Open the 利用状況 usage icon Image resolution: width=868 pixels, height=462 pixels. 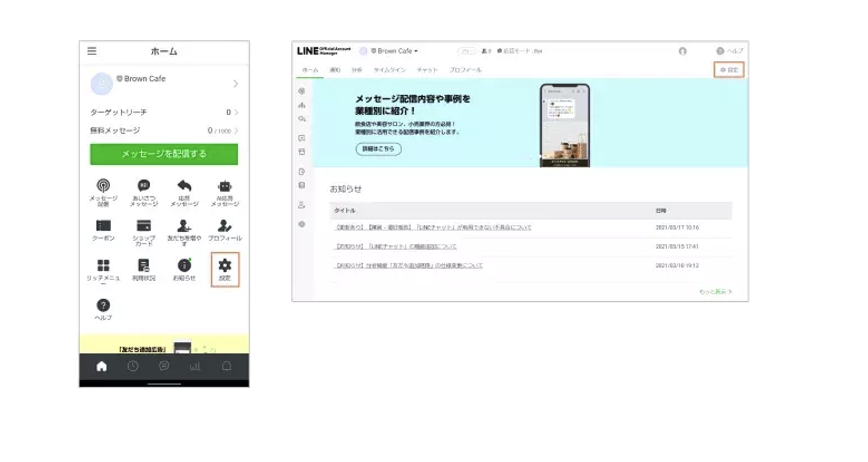tap(144, 265)
